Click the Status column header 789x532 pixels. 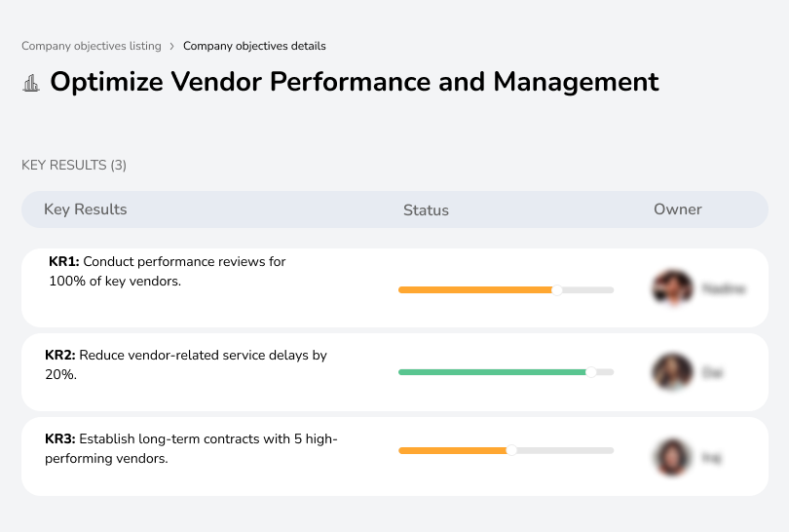(426, 209)
